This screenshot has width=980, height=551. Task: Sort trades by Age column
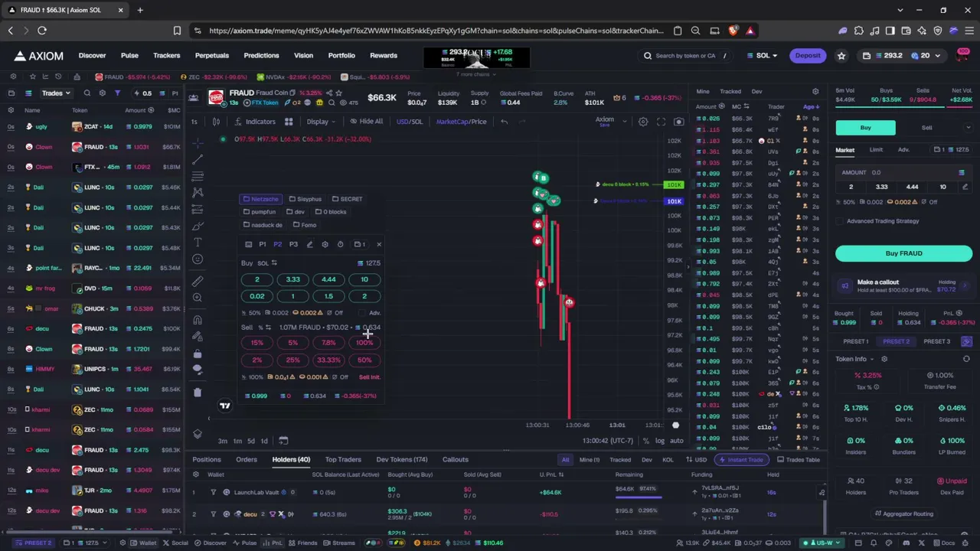811,107
